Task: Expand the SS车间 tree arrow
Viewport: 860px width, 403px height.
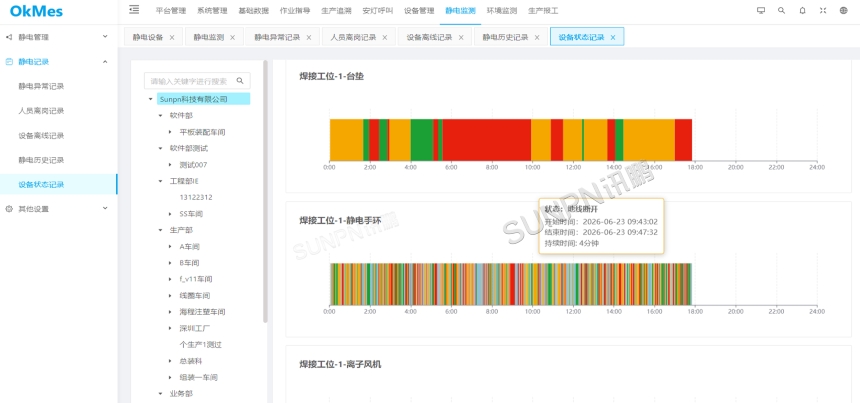Action: 171,214
